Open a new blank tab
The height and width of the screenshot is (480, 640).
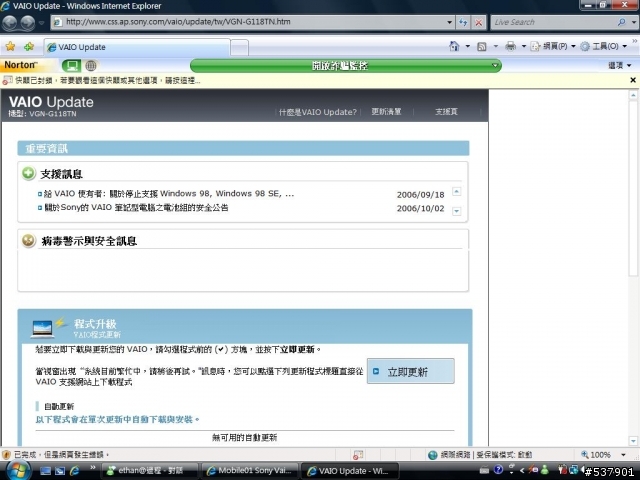pos(239,48)
